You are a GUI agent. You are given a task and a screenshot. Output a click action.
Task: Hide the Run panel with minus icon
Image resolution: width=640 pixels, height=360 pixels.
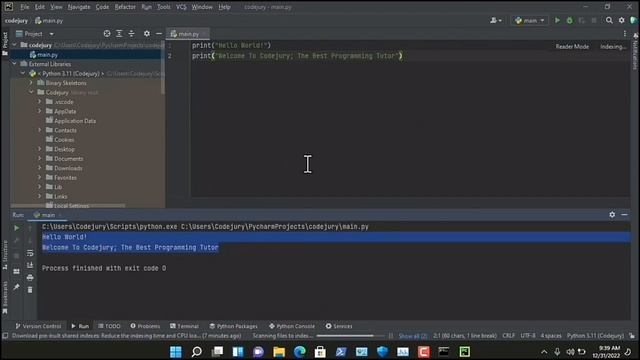[x=624, y=214]
